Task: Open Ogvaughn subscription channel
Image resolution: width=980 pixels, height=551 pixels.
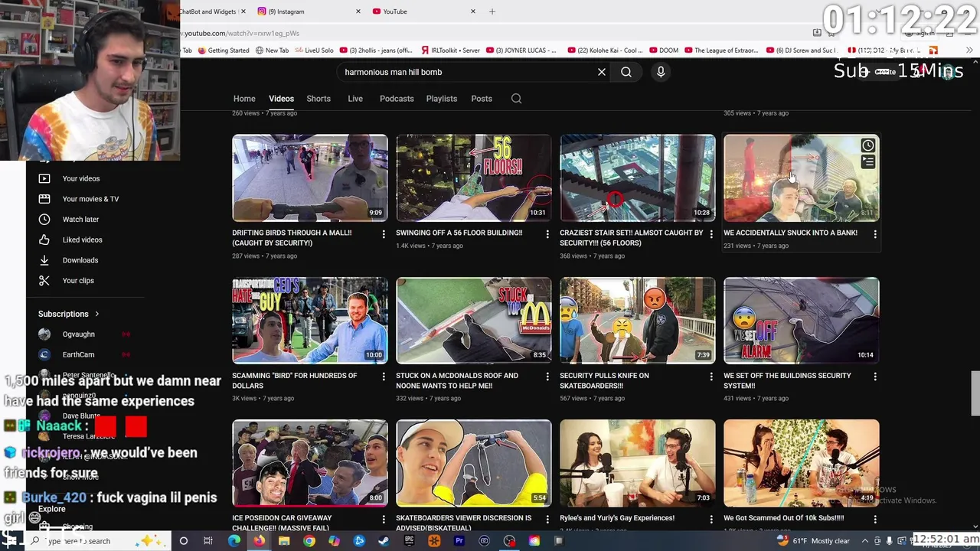Action: click(79, 334)
